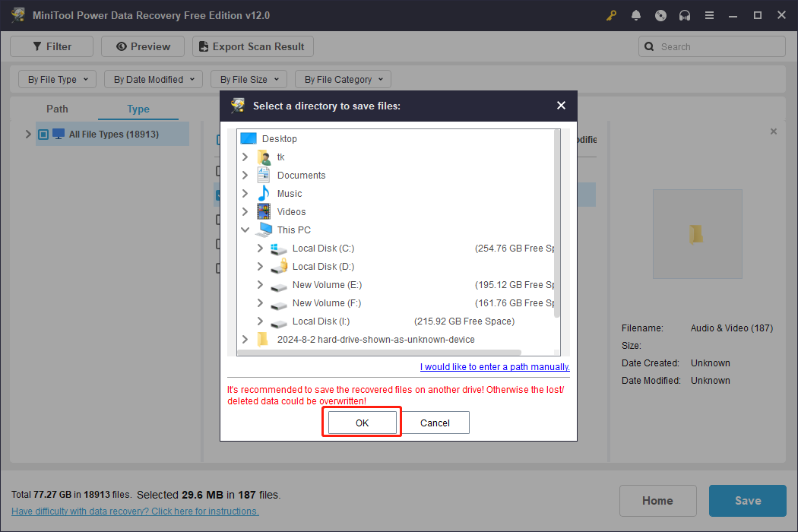Expand New Volume (F:)
The width and height of the screenshot is (798, 532).
tap(260, 303)
